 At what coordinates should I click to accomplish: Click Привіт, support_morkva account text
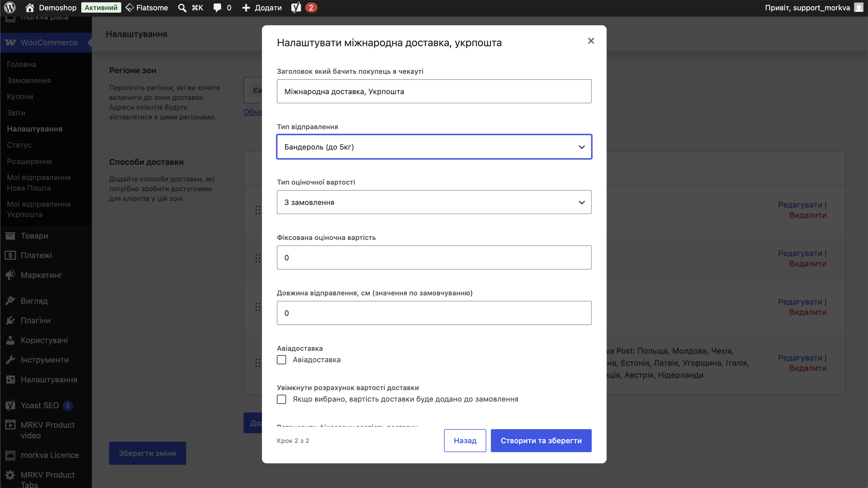(807, 7)
